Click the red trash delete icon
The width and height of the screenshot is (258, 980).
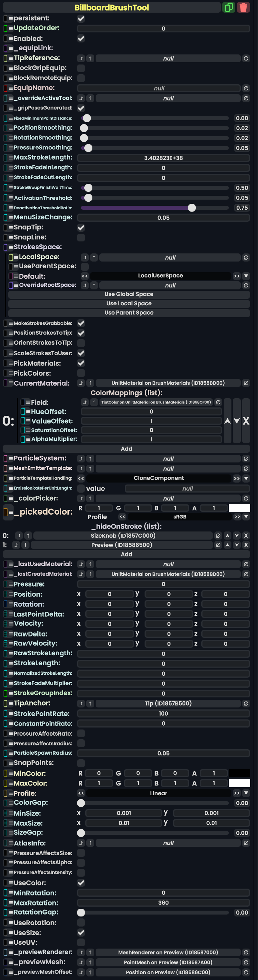tap(243, 7)
